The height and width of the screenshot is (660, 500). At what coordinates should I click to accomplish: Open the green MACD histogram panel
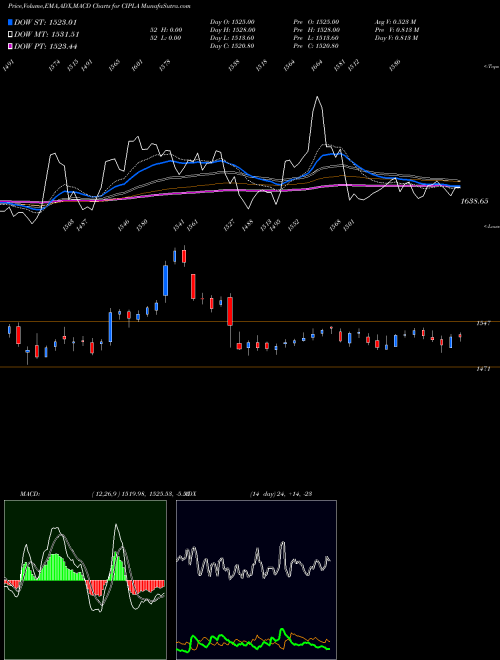click(85, 580)
